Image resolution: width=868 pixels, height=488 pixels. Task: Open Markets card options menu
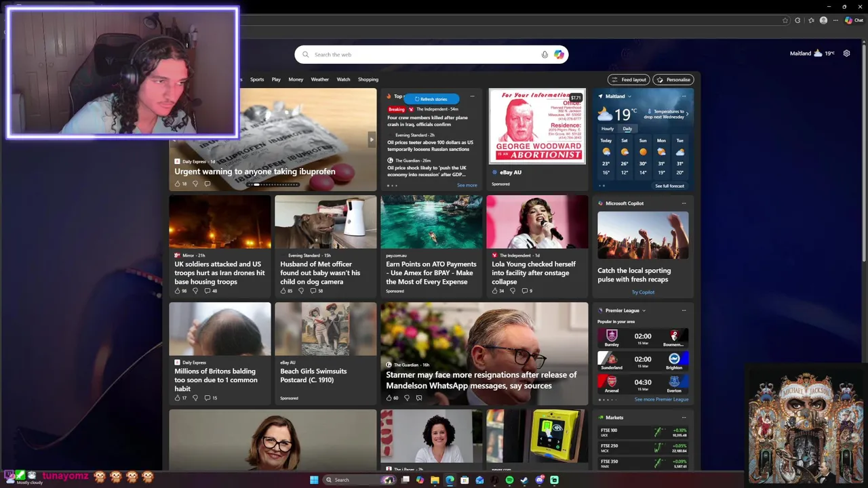[x=684, y=418]
